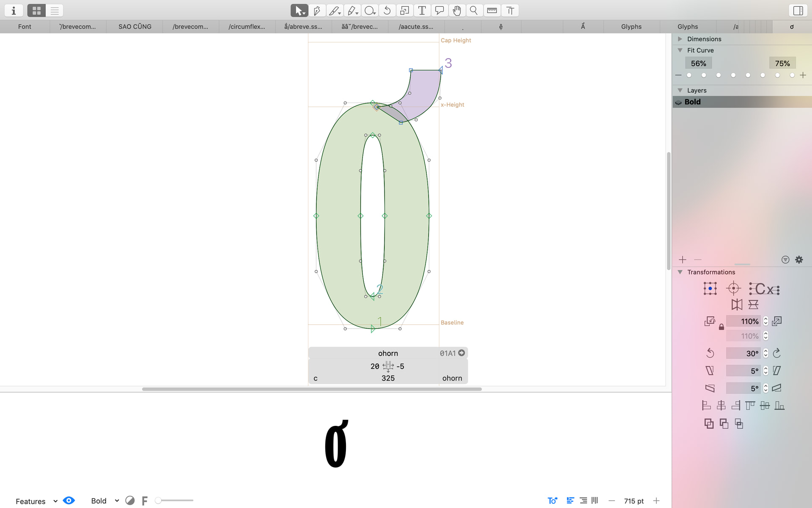Edit the 56% fit curve field
Viewport: 812px width, 508px height.
[698, 63]
